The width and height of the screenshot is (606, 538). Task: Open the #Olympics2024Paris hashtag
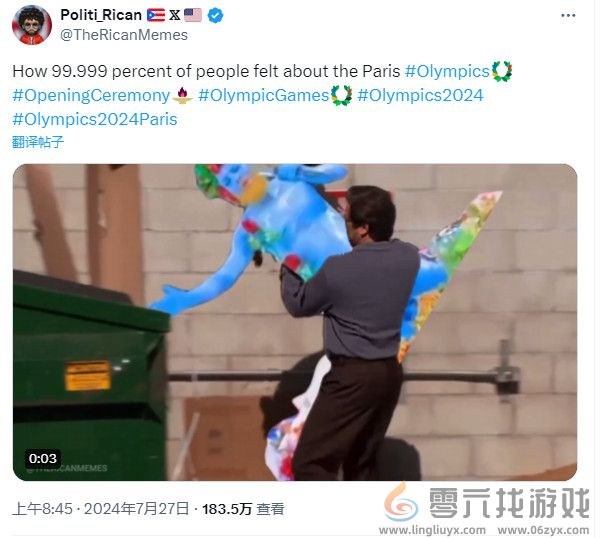click(95, 119)
